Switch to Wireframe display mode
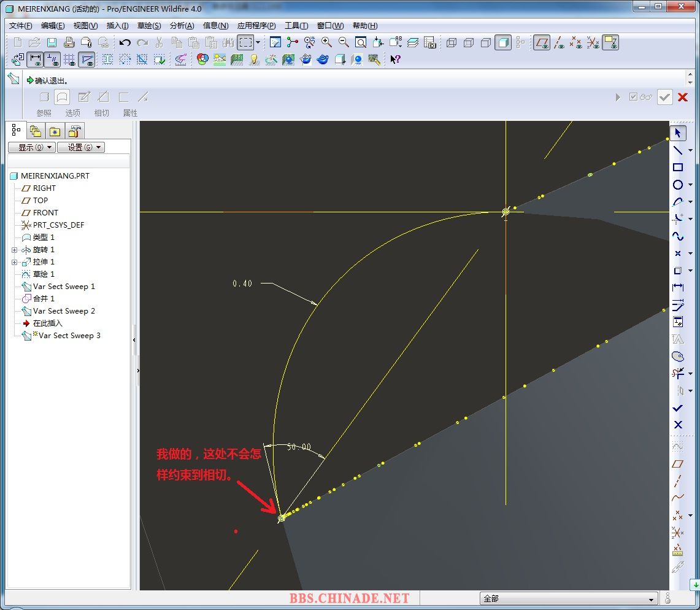Viewport: 700px width, 610px height. point(452,42)
